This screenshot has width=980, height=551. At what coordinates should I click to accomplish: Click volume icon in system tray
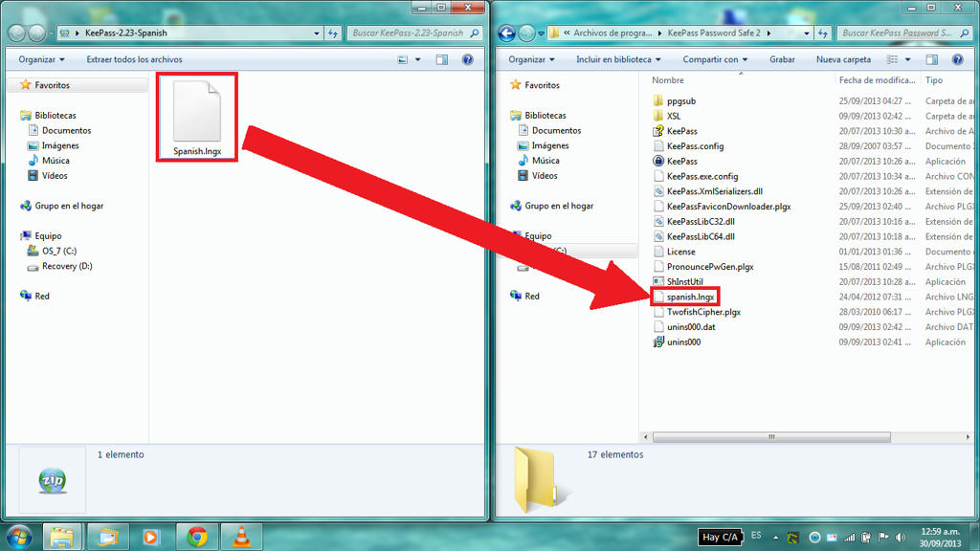pyautogui.click(x=901, y=538)
